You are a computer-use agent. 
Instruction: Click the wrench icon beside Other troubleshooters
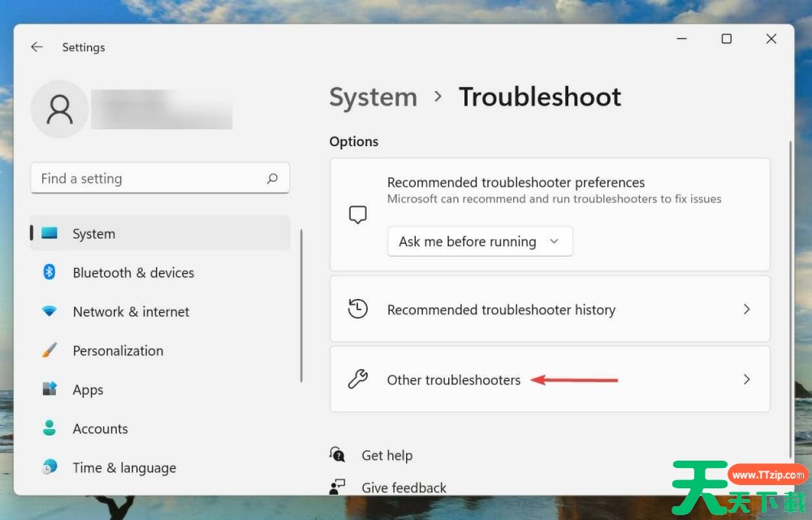pyautogui.click(x=357, y=379)
